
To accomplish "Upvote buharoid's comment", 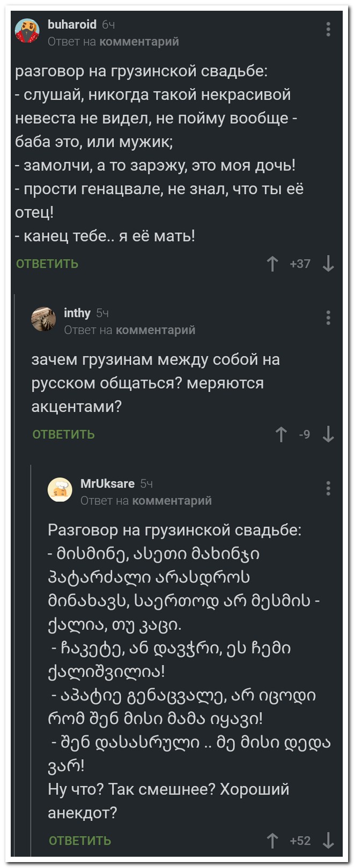I will [x=272, y=263].
